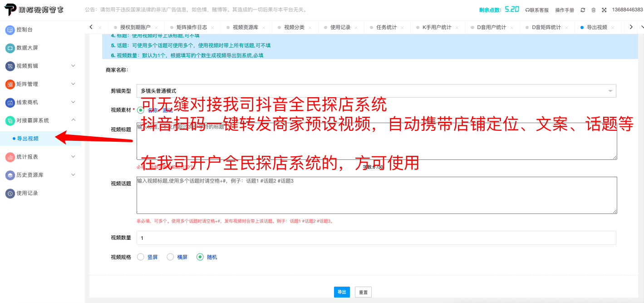Expand the 视频剪辑 menu chevron

click(73, 66)
